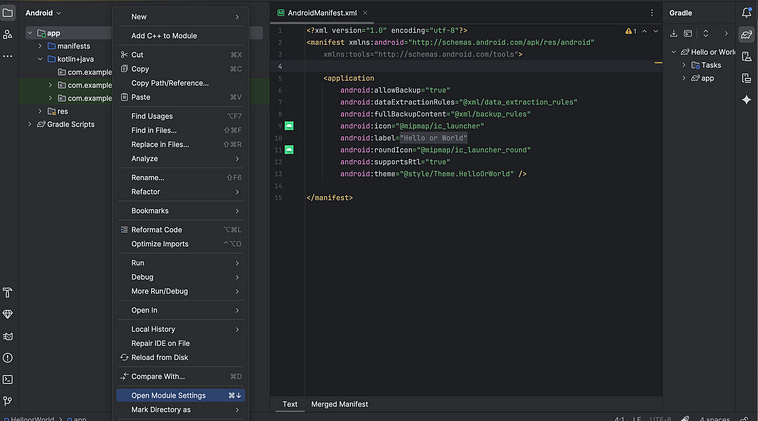Viewport: 758px width, 421px height.
Task: Close the AndroidManifest.xml tab
Action: tap(365, 13)
